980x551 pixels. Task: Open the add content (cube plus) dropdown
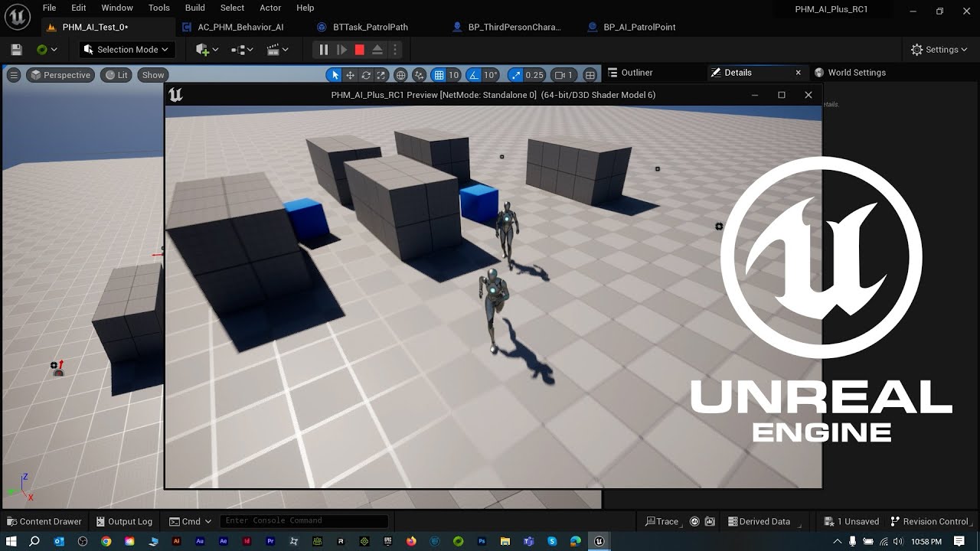pyautogui.click(x=207, y=50)
